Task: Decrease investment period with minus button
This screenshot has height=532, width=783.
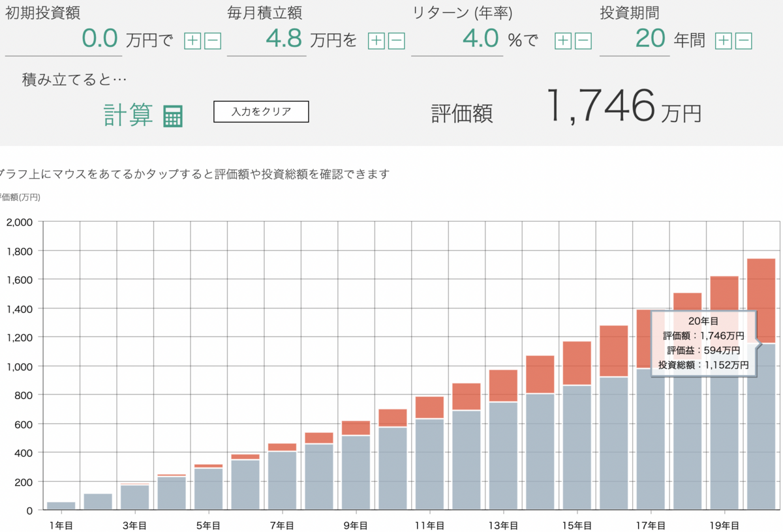Action: coord(744,41)
